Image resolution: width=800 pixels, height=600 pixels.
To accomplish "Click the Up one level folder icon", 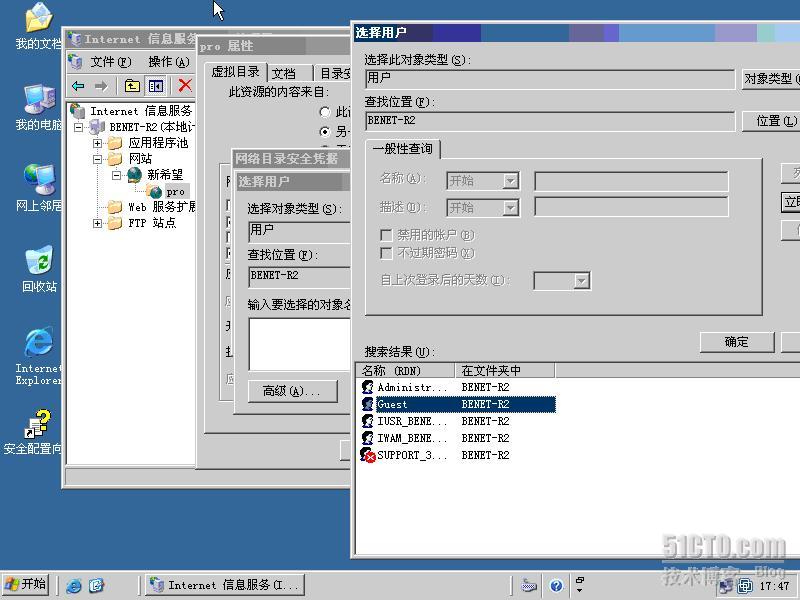I will pos(132,86).
